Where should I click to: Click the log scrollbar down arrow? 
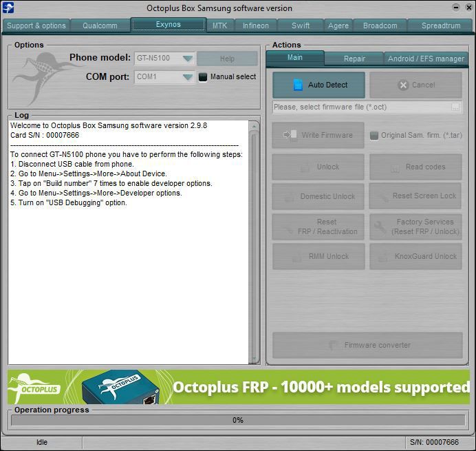click(x=254, y=359)
